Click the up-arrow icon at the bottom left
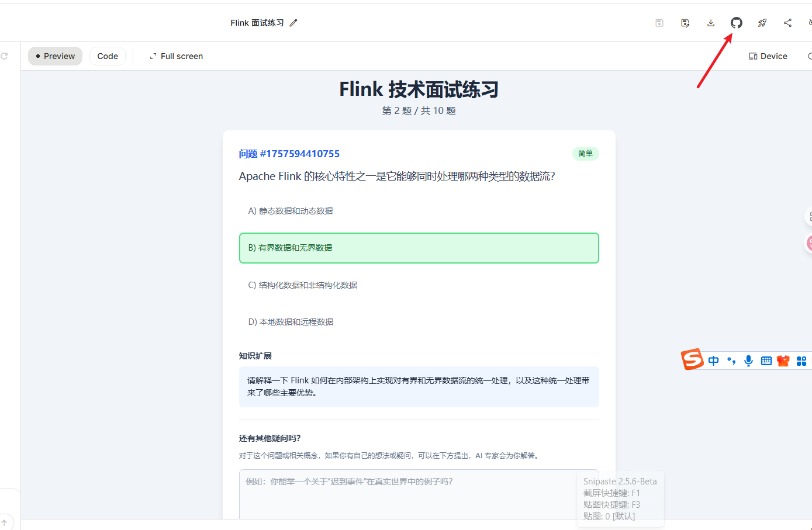Image resolution: width=812 pixels, height=530 pixels. click(x=4, y=523)
